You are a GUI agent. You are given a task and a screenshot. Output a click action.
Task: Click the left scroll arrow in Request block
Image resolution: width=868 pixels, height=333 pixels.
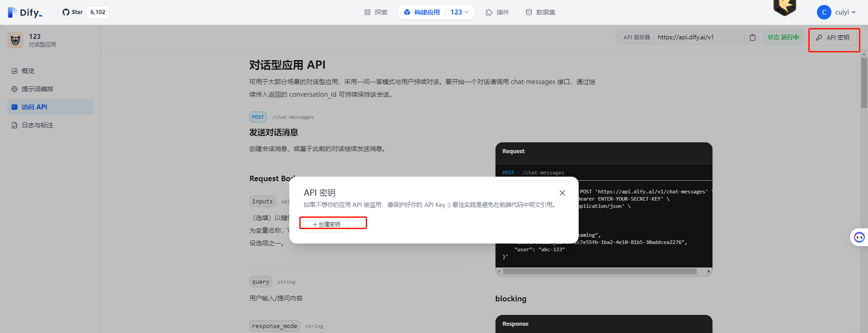click(499, 272)
